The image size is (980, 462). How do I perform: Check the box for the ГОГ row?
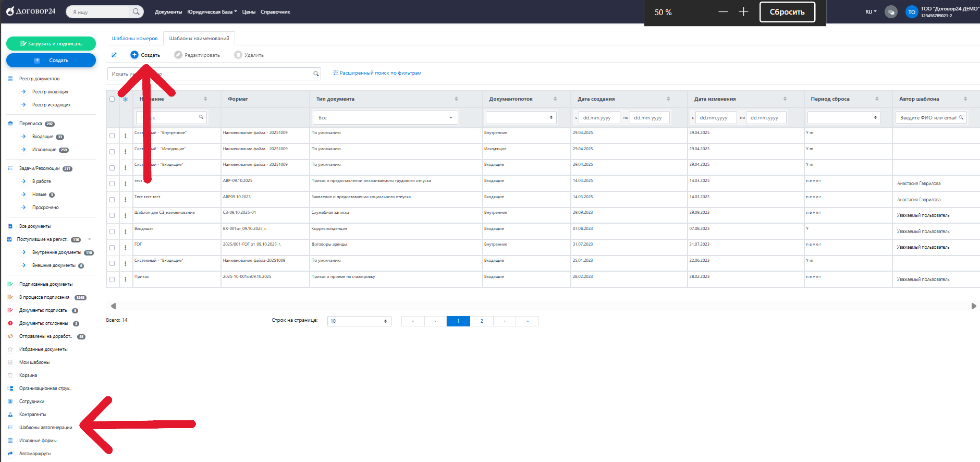(x=112, y=248)
